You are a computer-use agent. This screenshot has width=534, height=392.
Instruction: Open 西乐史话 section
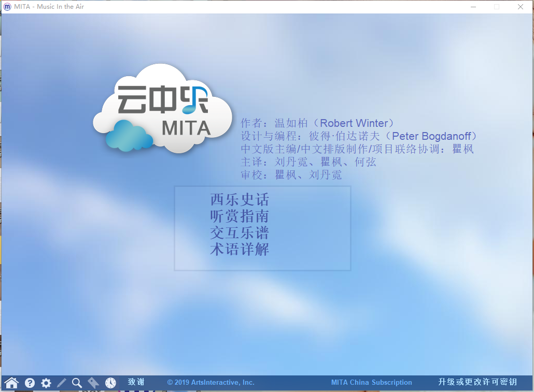[x=240, y=199]
